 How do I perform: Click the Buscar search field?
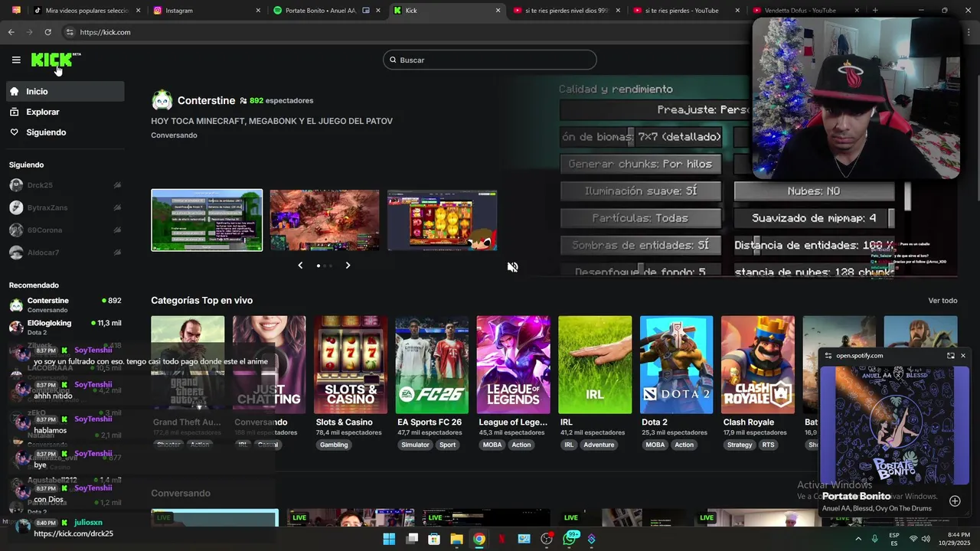tap(489, 60)
